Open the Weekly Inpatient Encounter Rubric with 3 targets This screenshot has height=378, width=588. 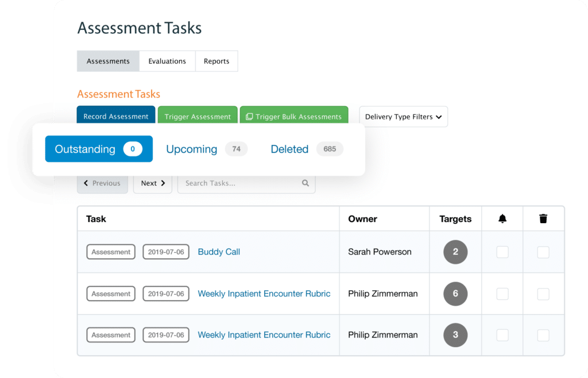click(264, 335)
